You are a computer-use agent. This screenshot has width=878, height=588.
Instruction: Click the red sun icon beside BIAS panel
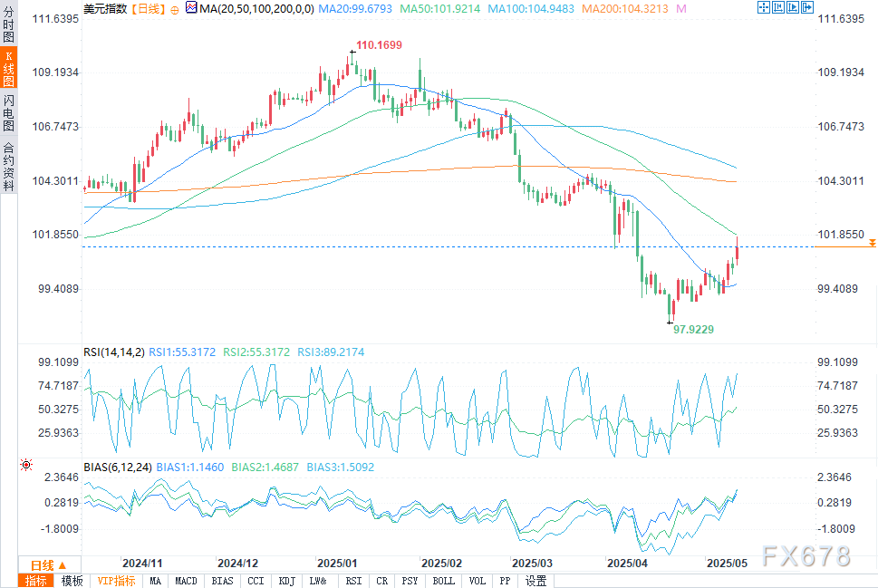pyautogui.click(x=25, y=465)
